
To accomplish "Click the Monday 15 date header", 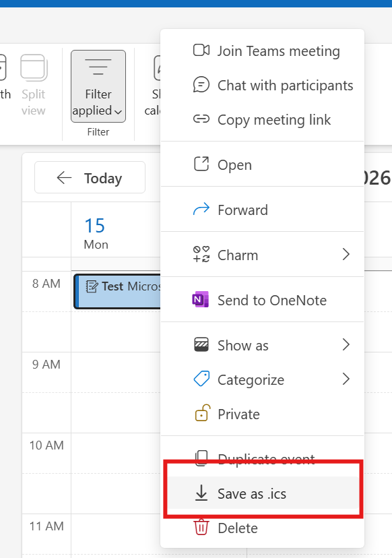I will pyautogui.click(x=95, y=233).
